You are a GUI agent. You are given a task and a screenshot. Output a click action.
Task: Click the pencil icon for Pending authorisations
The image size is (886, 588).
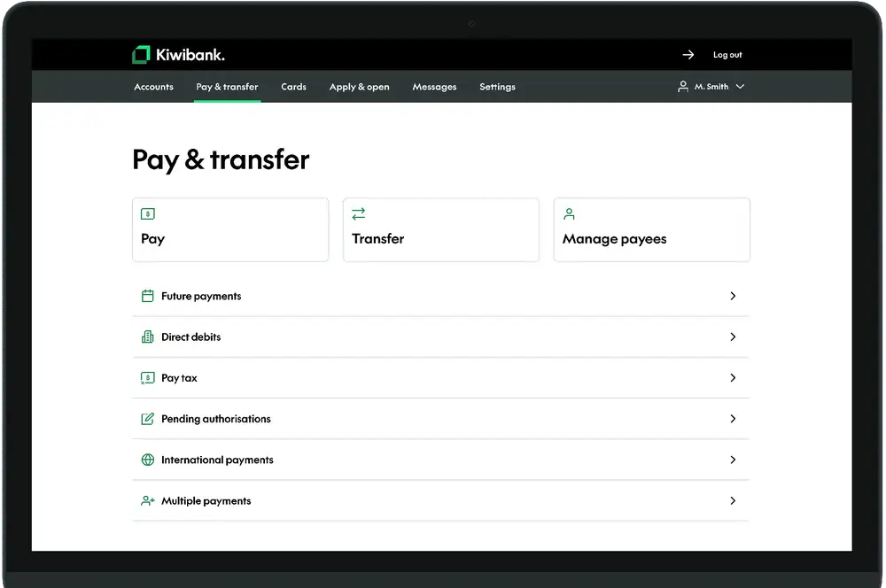pos(147,419)
